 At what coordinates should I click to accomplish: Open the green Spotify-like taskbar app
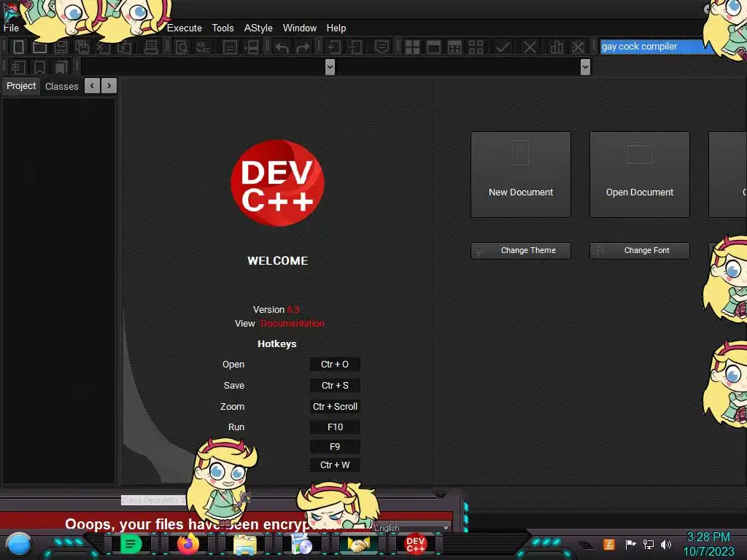point(131,544)
